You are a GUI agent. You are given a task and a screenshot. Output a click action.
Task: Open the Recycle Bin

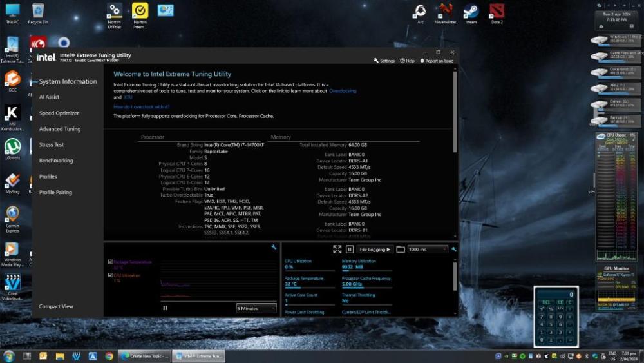[38, 14]
